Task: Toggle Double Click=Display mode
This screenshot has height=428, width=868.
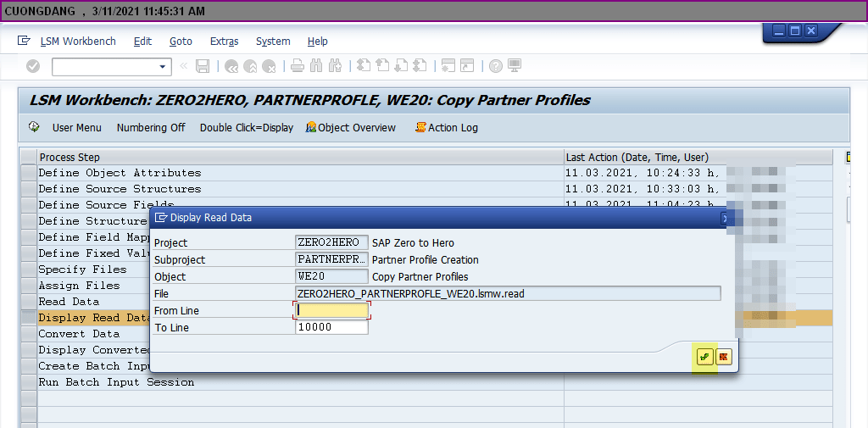Action: [x=247, y=127]
